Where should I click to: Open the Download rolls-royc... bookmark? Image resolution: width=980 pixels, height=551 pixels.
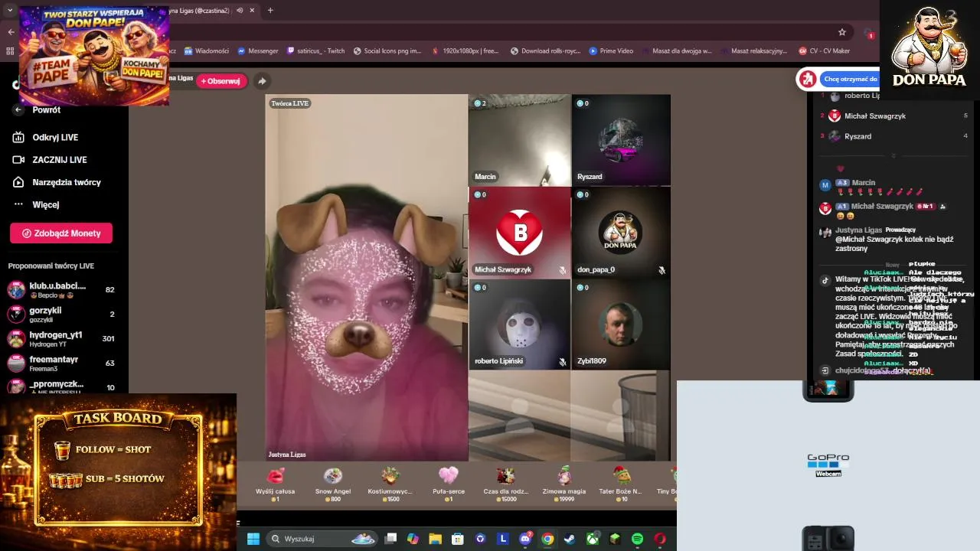tap(545, 51)
